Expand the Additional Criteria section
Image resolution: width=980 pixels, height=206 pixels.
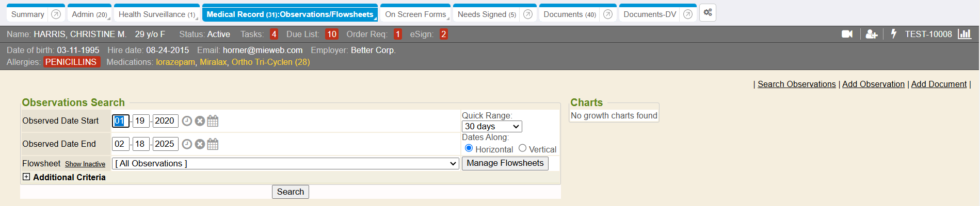coord(26,177)
